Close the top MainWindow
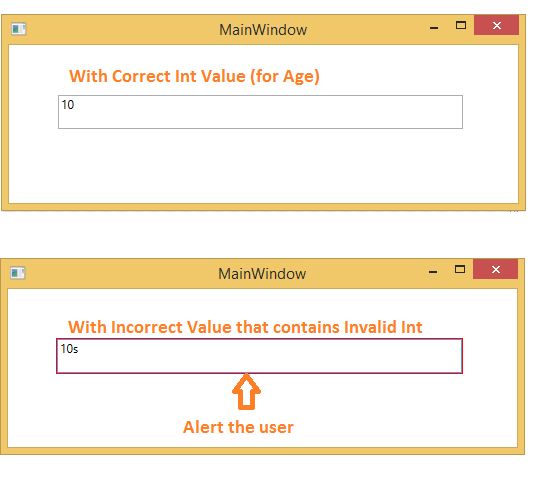Image resolution: width=551 pixels, height=492 pixels. click(x=496, y=25)
